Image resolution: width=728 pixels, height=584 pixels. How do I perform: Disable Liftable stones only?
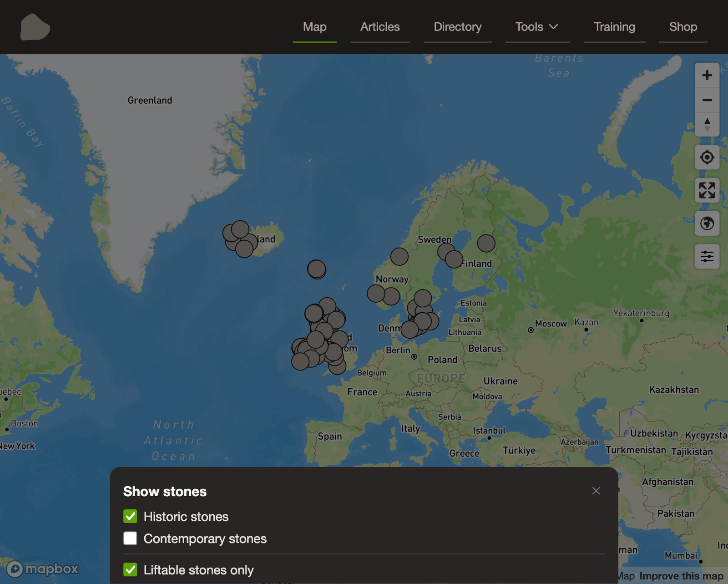point(131,570)
